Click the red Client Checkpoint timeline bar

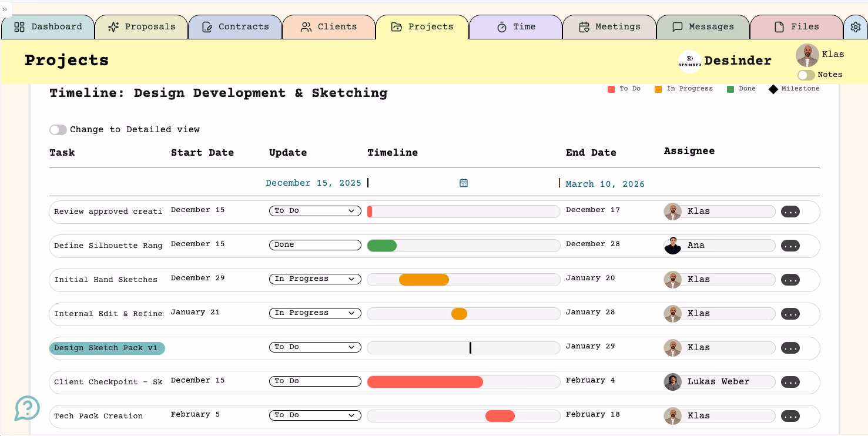tap(424, 382)
